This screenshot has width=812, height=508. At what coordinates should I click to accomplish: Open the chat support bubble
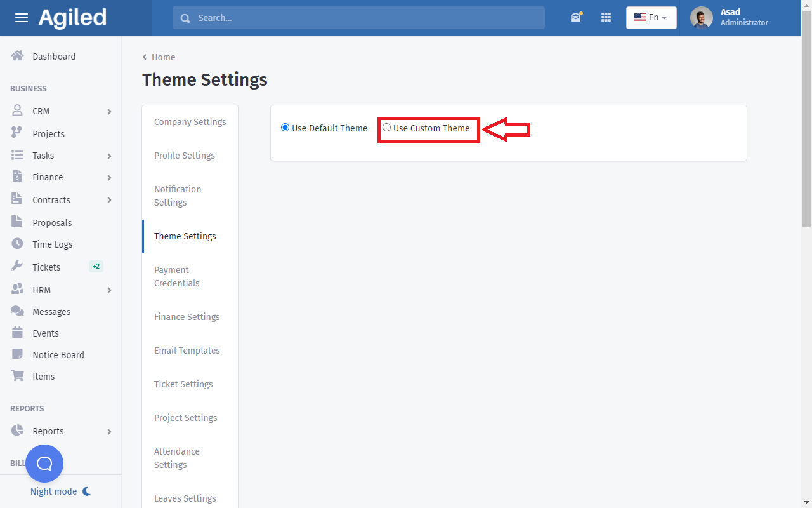tap(44, 464)
